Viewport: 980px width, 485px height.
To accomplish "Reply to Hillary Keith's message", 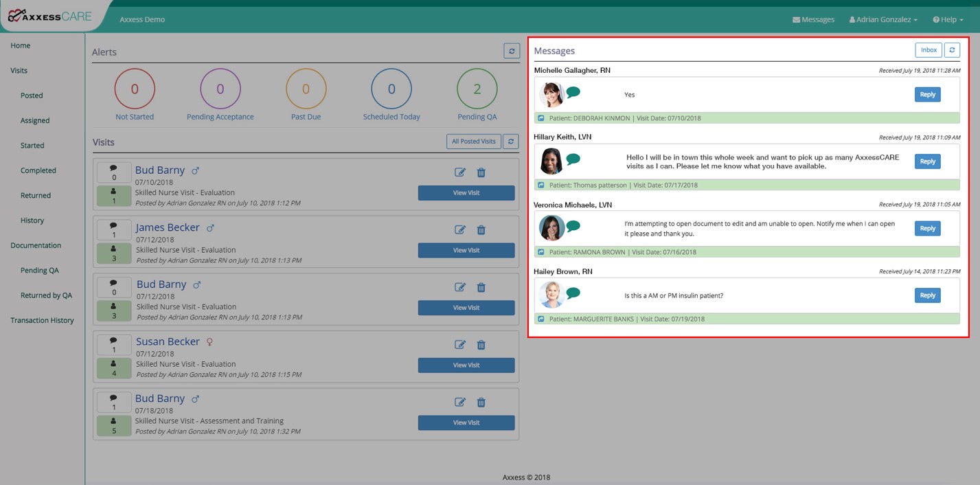I will coord(927,161).
